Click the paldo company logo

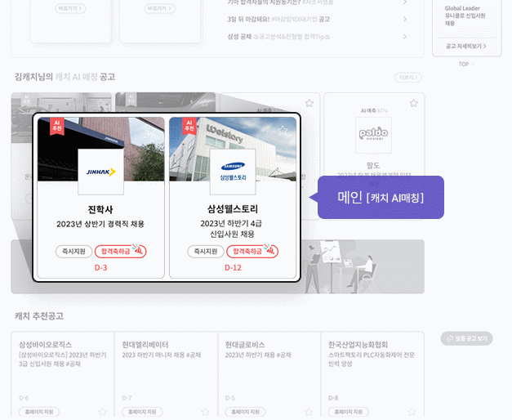coord(373,135)
